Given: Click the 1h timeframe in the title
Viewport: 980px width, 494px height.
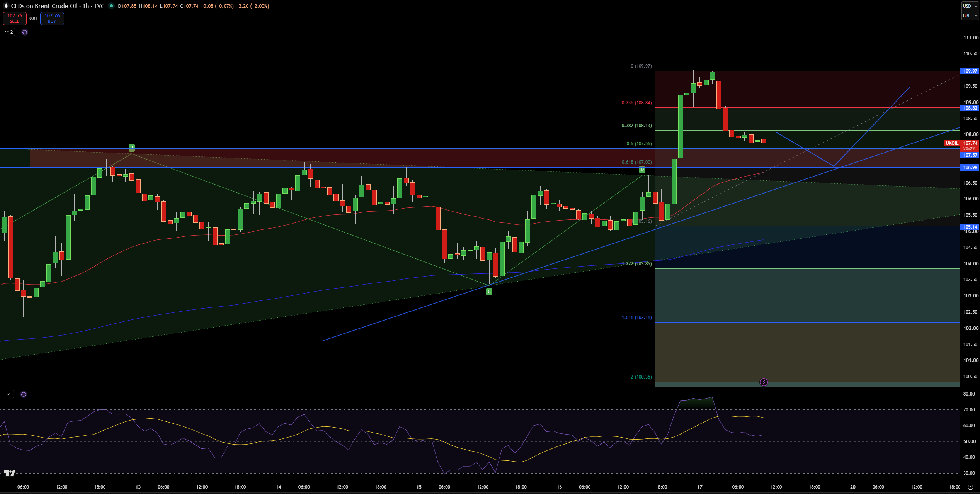Looking at the screenshot, I should (x=86, y=6).
